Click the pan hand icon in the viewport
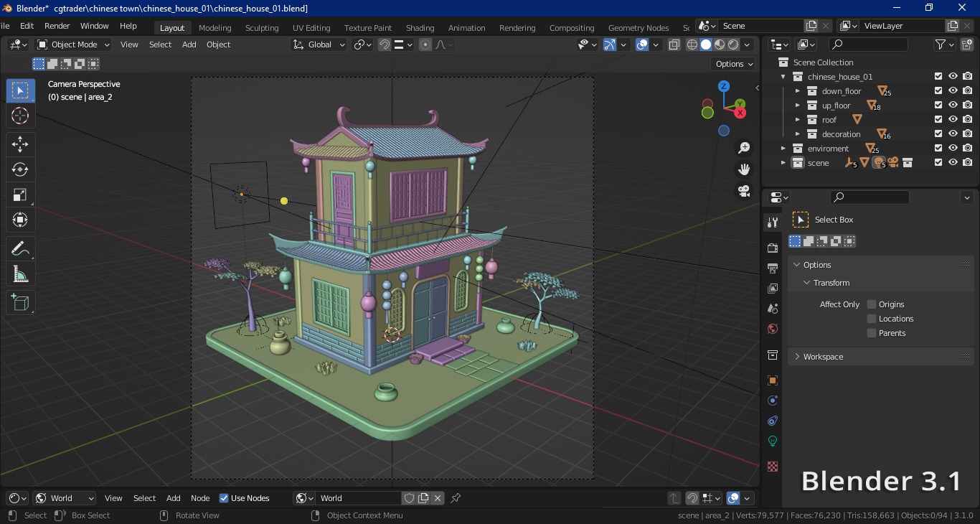 [x=744, y=169]
